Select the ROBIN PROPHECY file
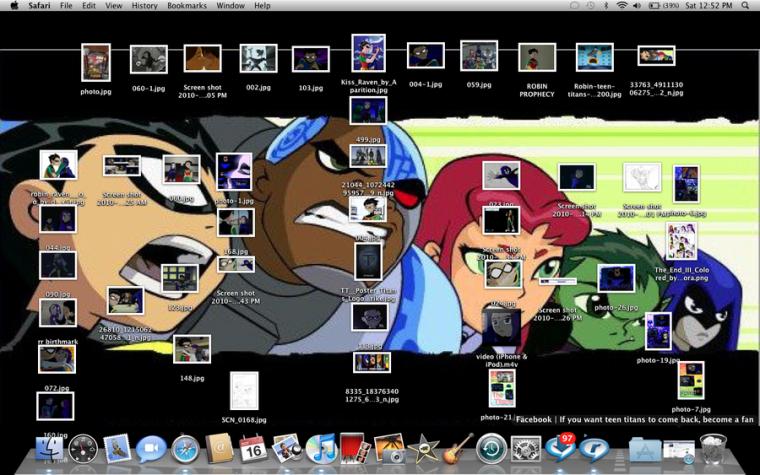Image resolution: width=760 pixels, height=475 pixels. click(537, 58)
